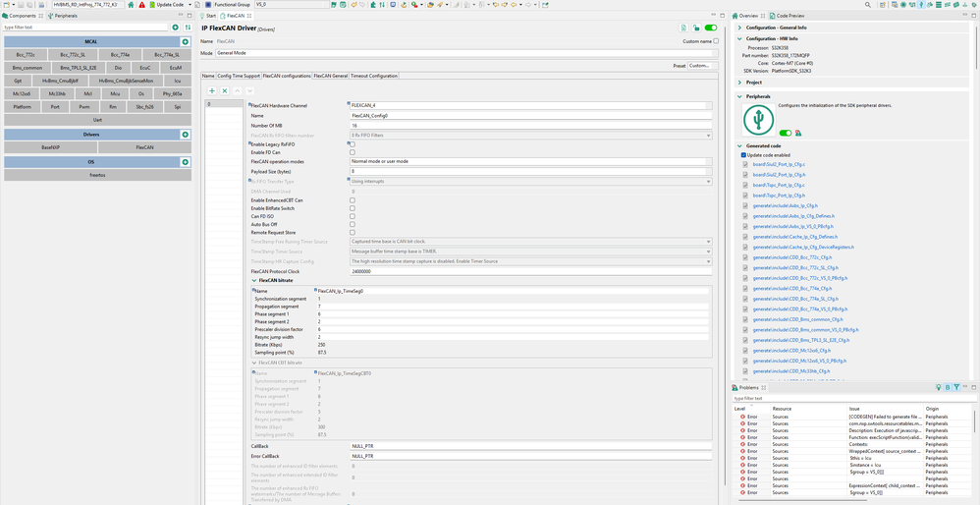Open the Start editor tab
This screenshot has height=505, width=980.
(208, 16)
